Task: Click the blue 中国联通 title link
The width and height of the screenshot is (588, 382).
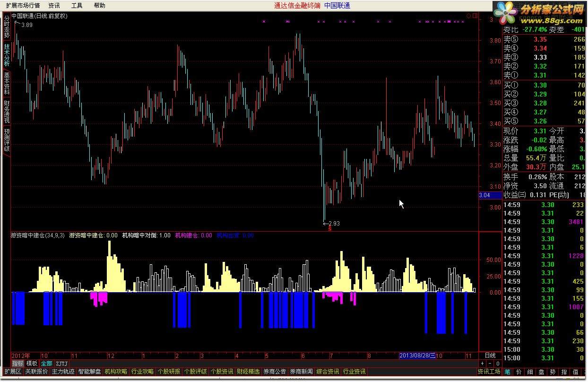Action: [337, 6]
